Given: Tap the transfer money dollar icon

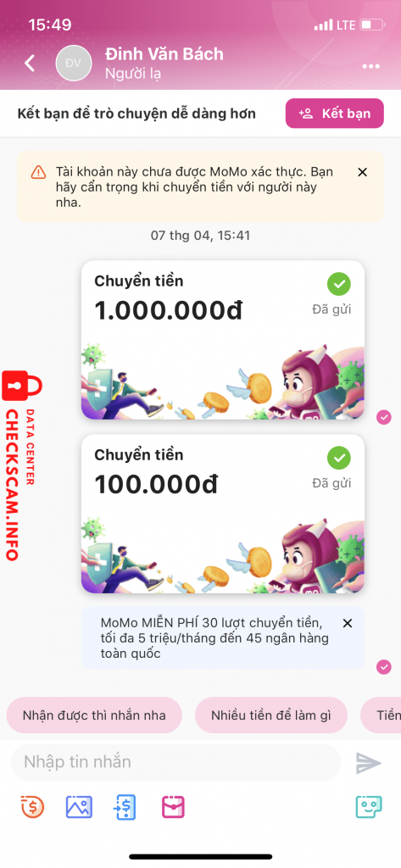Looking at the screenshot, I should [x=125, y=807].
